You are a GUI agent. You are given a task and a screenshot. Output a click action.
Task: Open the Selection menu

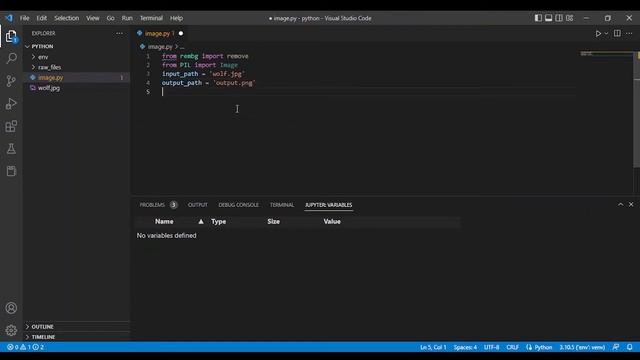tap(67, 18)
